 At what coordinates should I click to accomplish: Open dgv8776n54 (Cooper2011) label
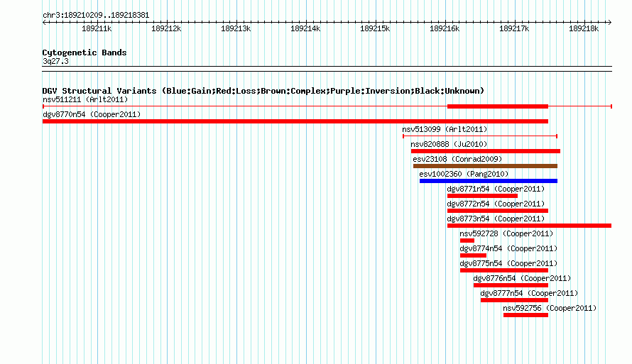pyautogui.click(x=522, y=278)
